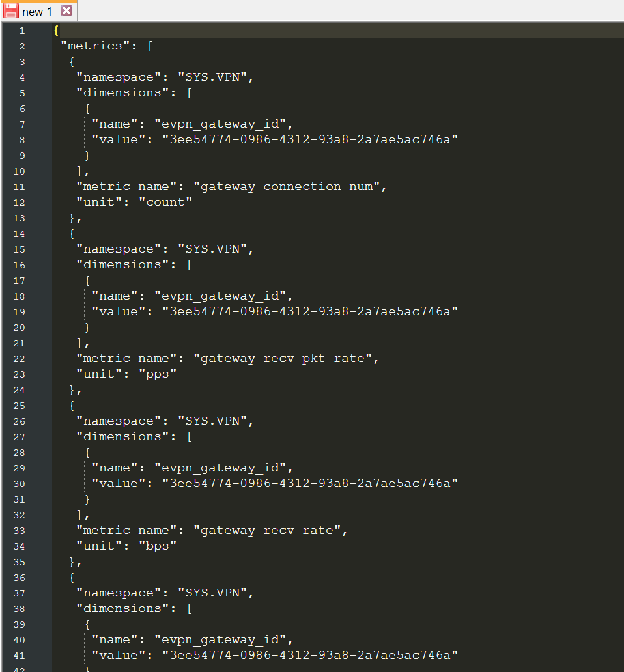The height and width of the screenshot is (672, 624).
Task: Close the "new 1" tab
Action: click(66, 11)
